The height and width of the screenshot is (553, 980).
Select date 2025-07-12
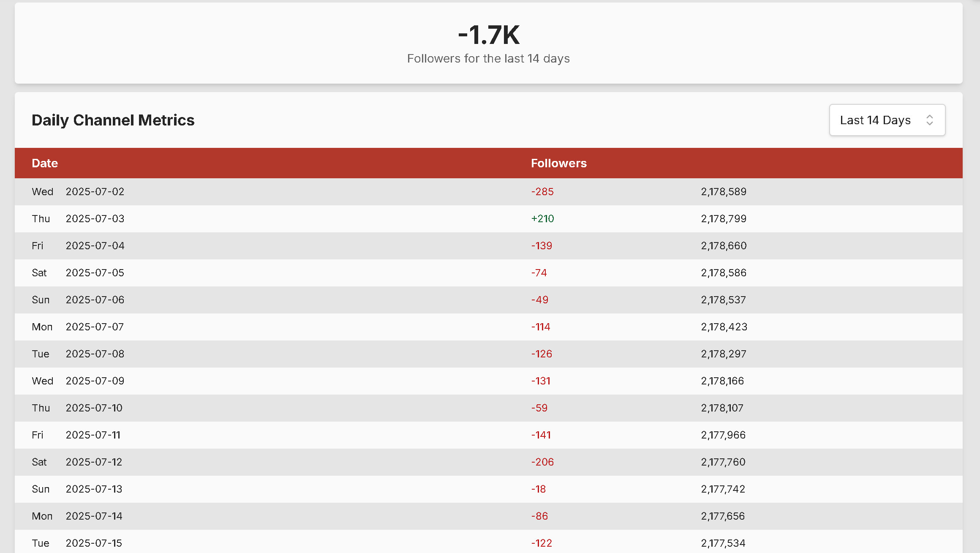click(94, 462)
